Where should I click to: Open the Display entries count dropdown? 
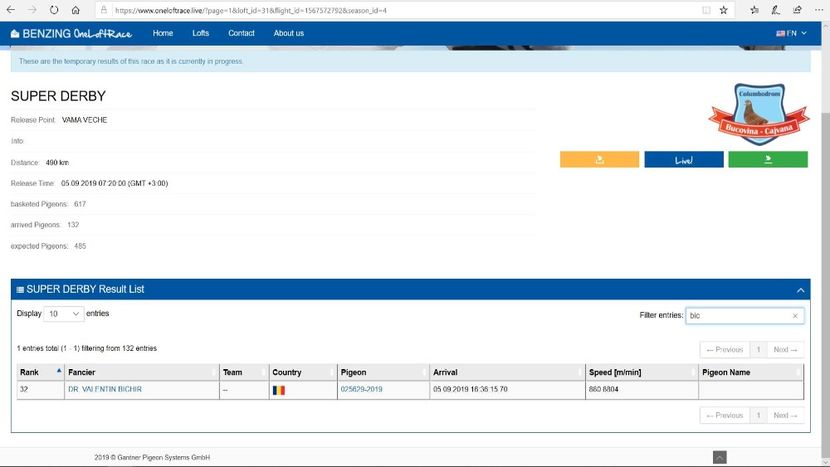point(64,314)
